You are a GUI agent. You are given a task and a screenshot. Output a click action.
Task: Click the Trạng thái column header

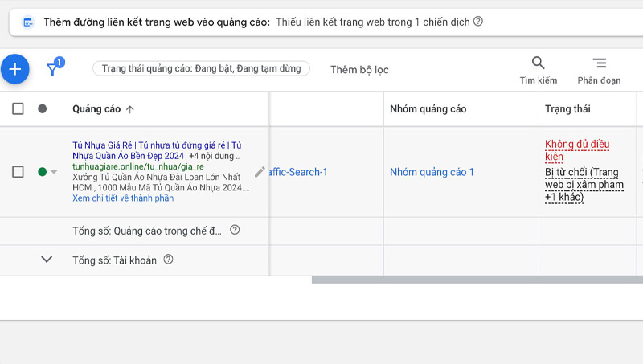click(x=567, y=109)
